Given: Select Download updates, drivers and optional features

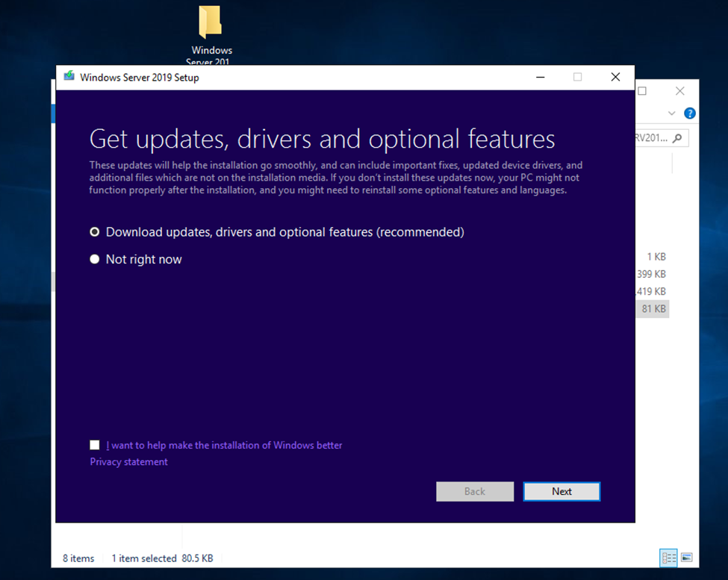Looking at the screenshot, I should click(95, 232).
